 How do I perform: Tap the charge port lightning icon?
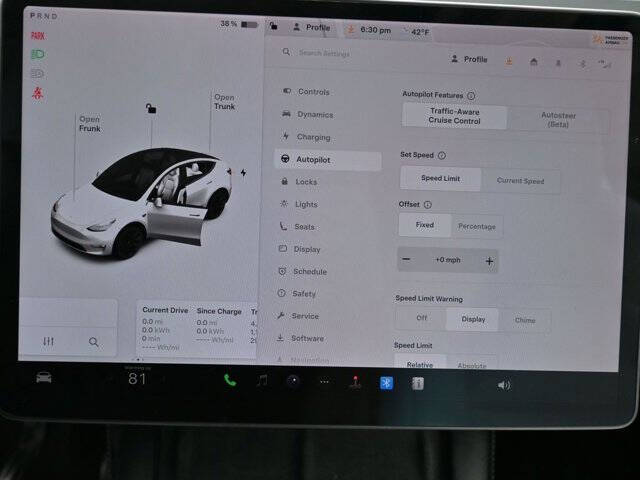coord(243,172)
